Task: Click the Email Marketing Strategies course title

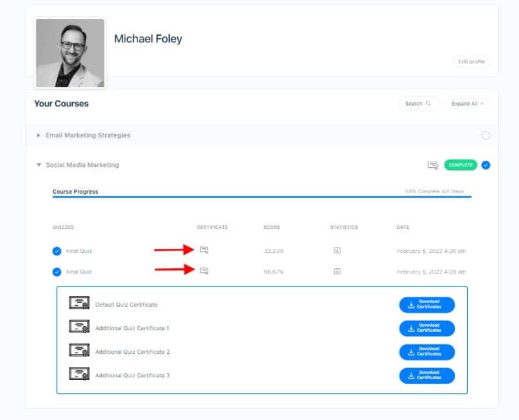Action: [88, 135]
